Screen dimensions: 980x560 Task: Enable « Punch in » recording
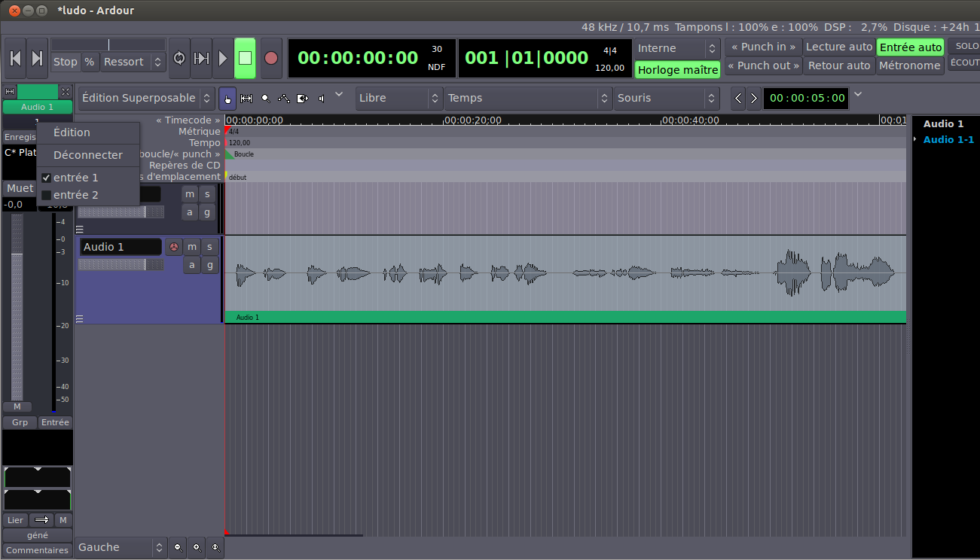pyautogui.click(x=764, y=47)
